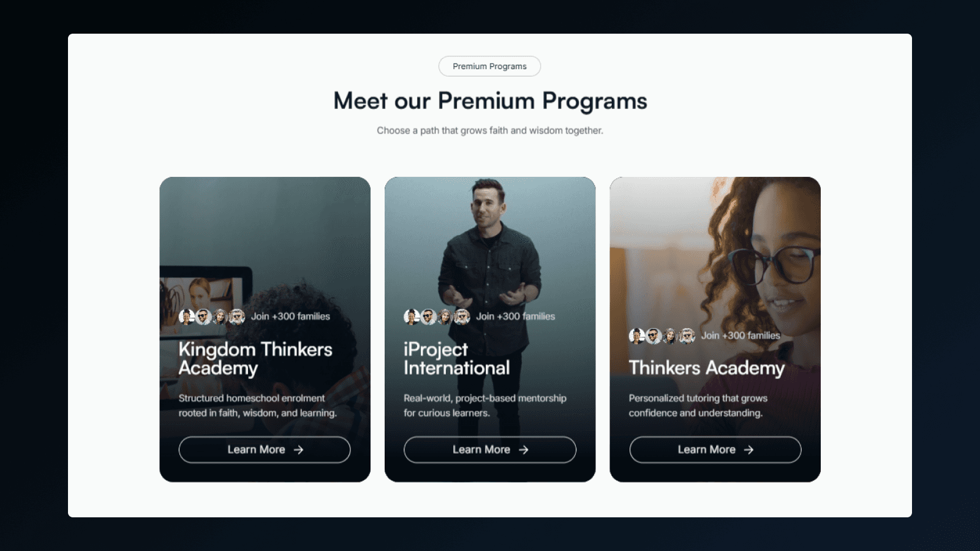Click last avatar on Thinkers Academy card
980x551 pixels.
pos(687,335)
